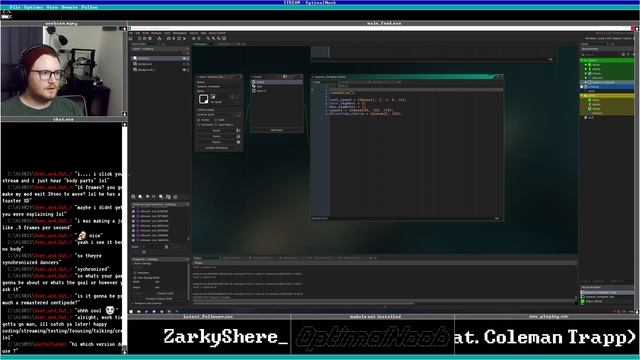Click the resource tree search field
The image size is (640, 360).
pos(602,55)
